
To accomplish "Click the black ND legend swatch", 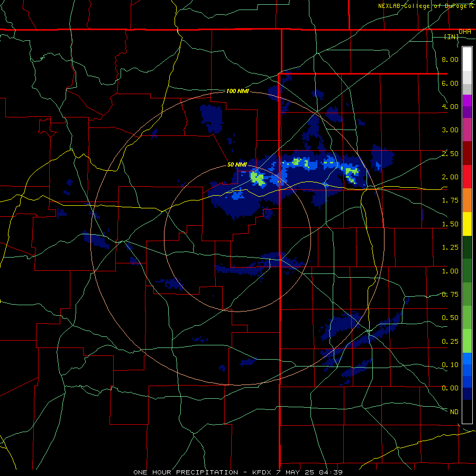I will pos(467,411).
